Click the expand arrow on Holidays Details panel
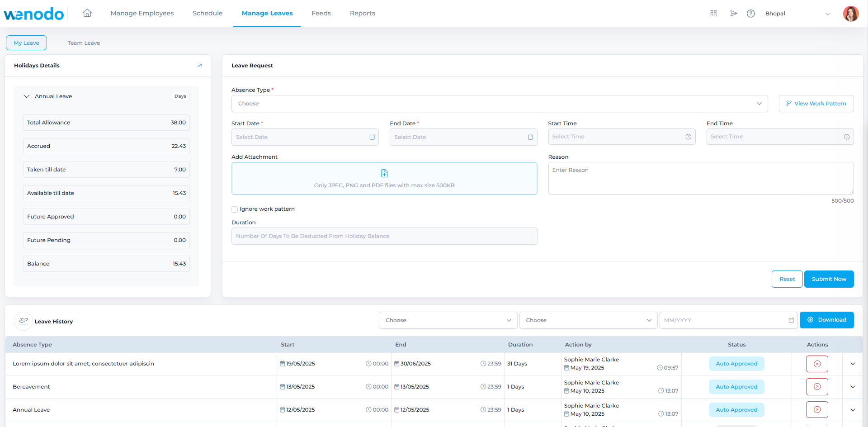 pos(199,65)
